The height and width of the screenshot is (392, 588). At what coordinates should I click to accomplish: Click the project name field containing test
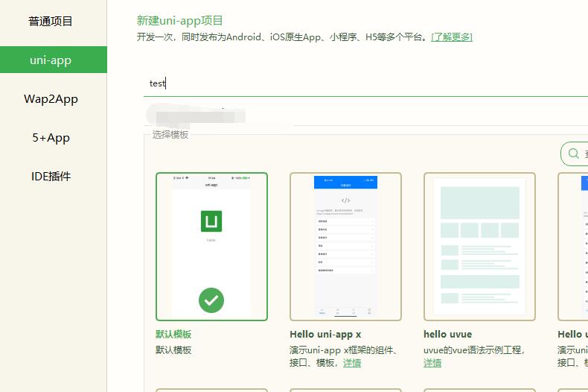click(x=365, y=83)
